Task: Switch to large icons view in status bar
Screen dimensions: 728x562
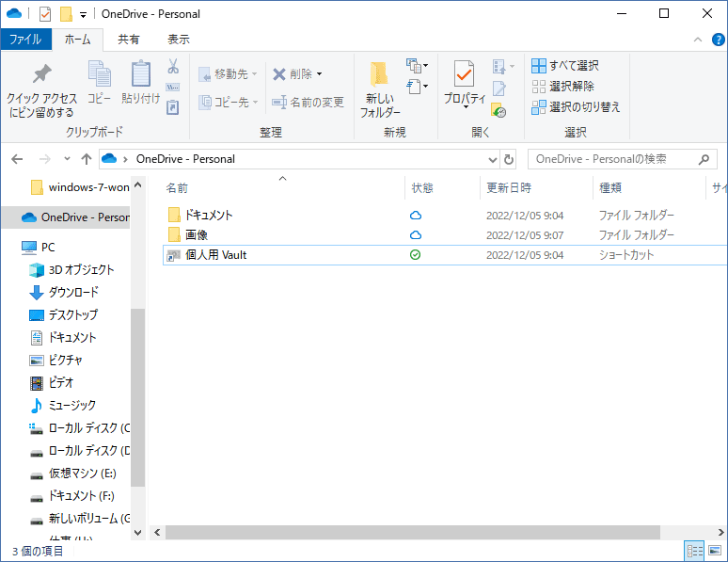Action: point(716,551)
